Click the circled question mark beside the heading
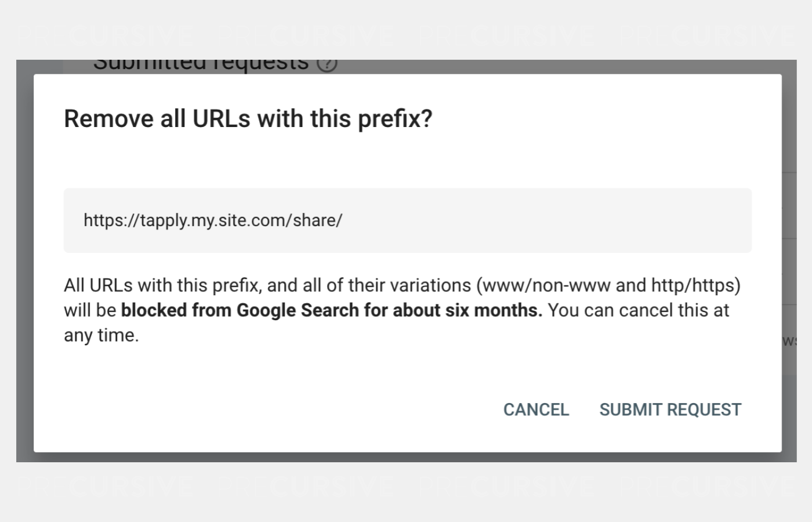This screenshot has height=522, width=812. (328, 64)
